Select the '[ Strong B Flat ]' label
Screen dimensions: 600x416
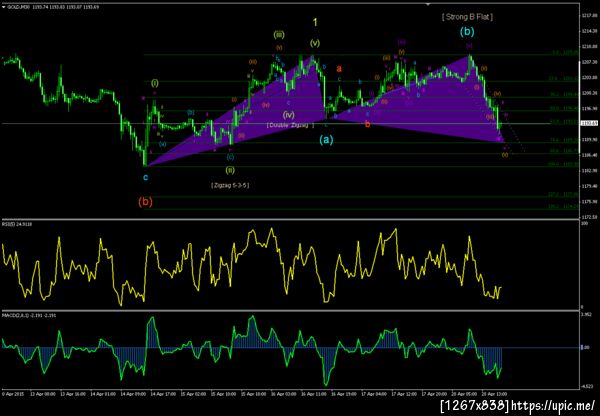coord(467,17)
